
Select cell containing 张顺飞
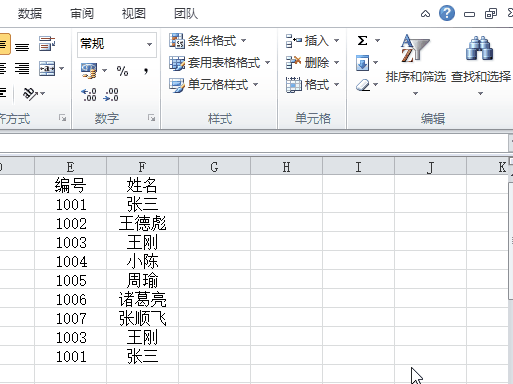(x=142, y=318)
